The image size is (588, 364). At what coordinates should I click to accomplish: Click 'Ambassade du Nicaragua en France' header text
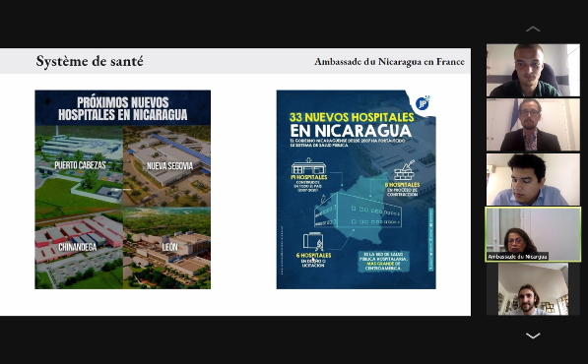point(389,62)
